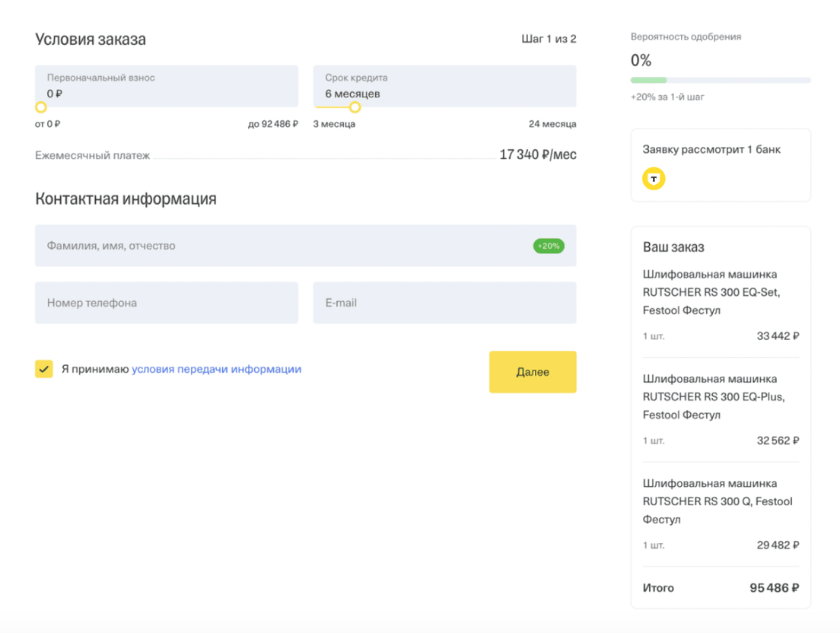This screenshot has width=840, height=633.
Task: Click the RUTSCHER RS 300 EQ-Set item
Action: click(711, 292)
